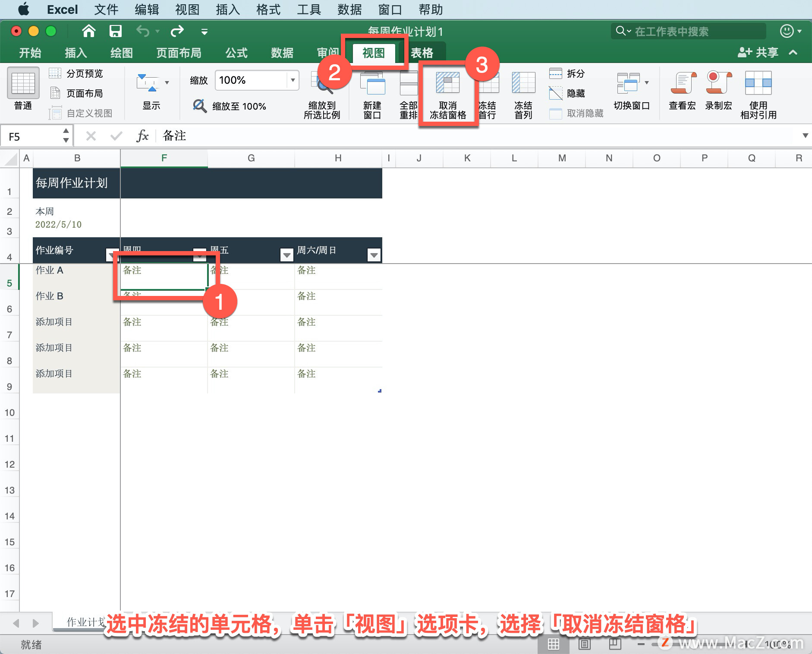
Task: Switch to Normal (普通) view
Action: pos(23,89)
